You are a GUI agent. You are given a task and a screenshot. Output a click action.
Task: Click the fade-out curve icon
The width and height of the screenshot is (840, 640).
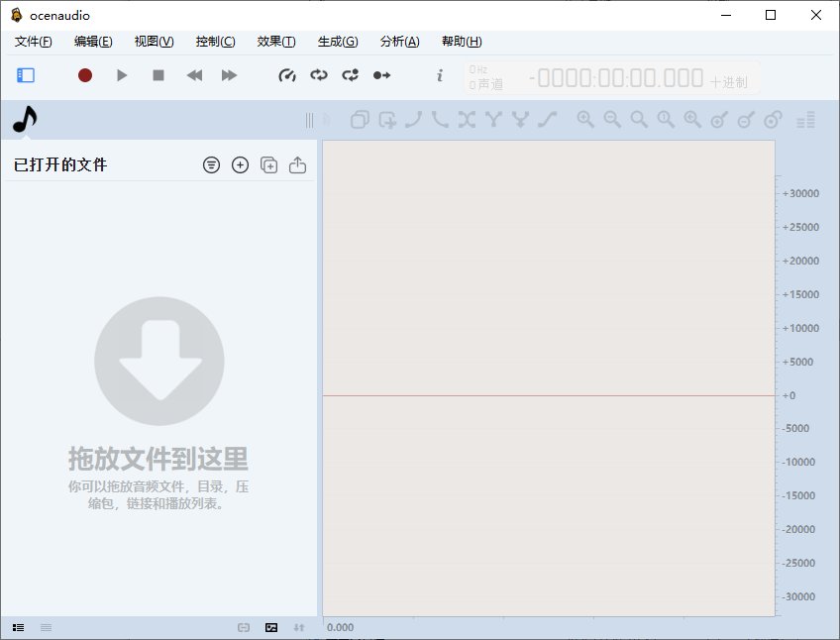click(441, 120)
